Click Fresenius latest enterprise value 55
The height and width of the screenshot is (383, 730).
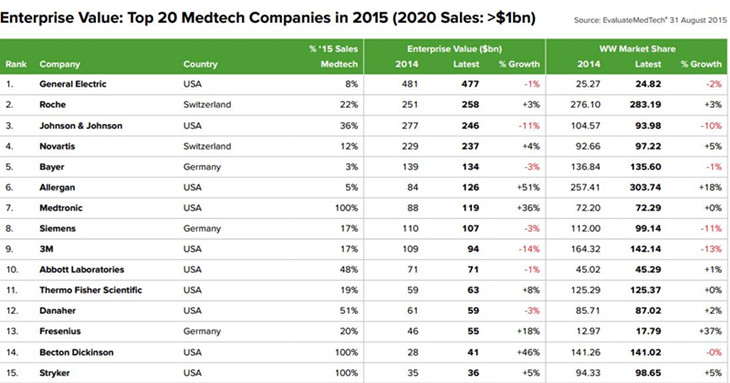click(x=473, y=331)
